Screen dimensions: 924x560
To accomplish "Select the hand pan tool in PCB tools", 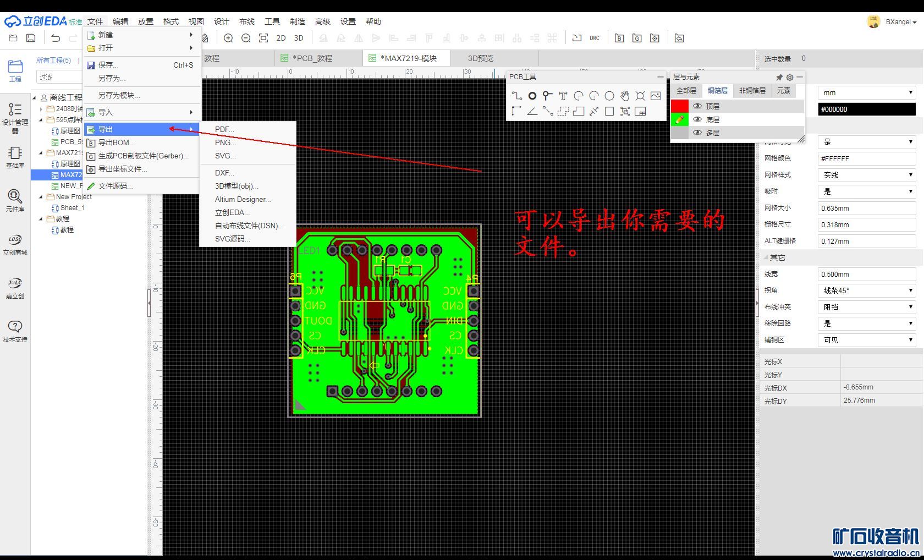I will click(625, 96).
